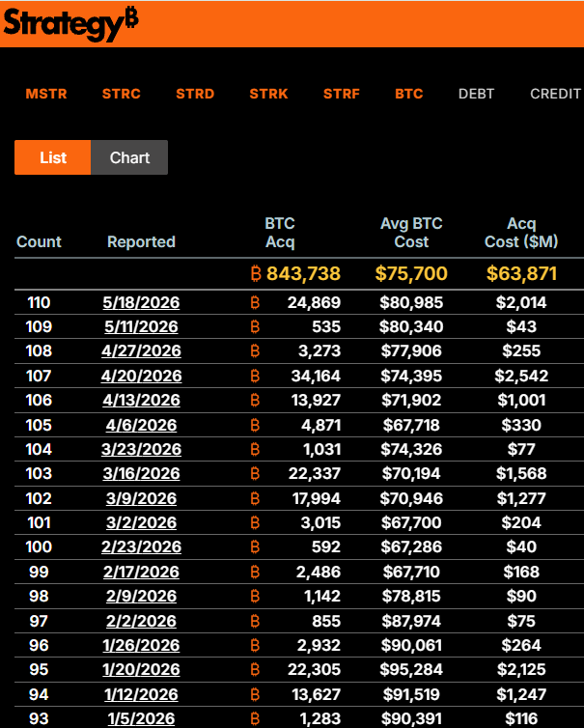Image resolution: width=584 pixels, height=728 pixels.
Task: Select the $204 acquisition cost cell
Action: [521, 522]
